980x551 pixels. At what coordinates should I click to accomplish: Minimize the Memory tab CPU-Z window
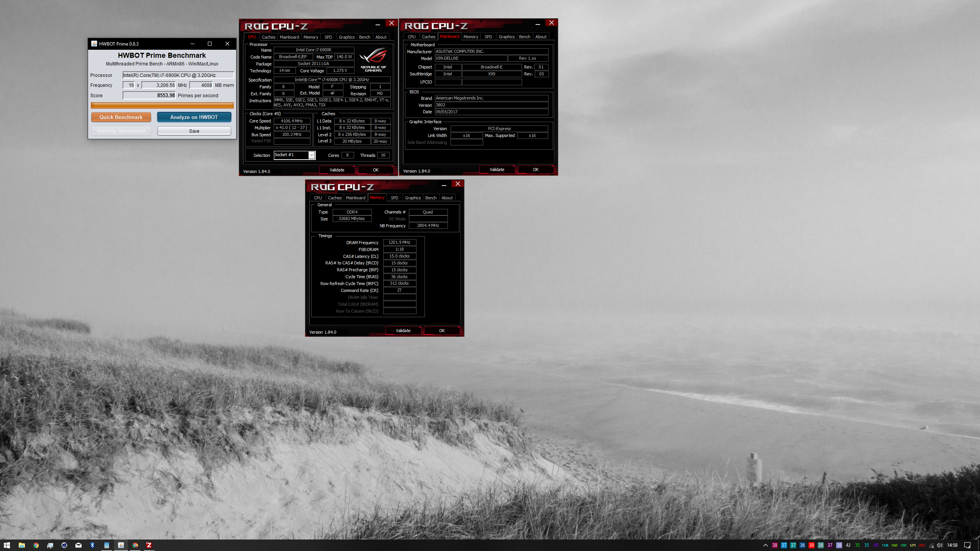pos(444,185)
